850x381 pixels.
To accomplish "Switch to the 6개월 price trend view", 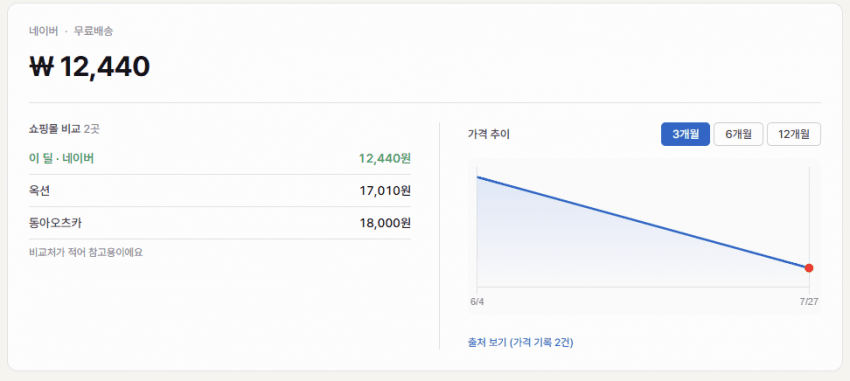I will (x=738, y=134).
